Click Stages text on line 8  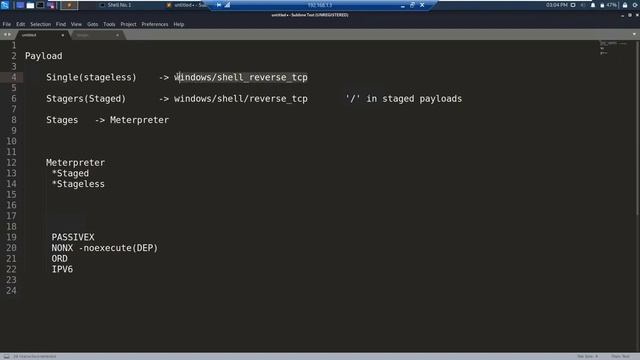pyautogui.click(x=62, y=120)
